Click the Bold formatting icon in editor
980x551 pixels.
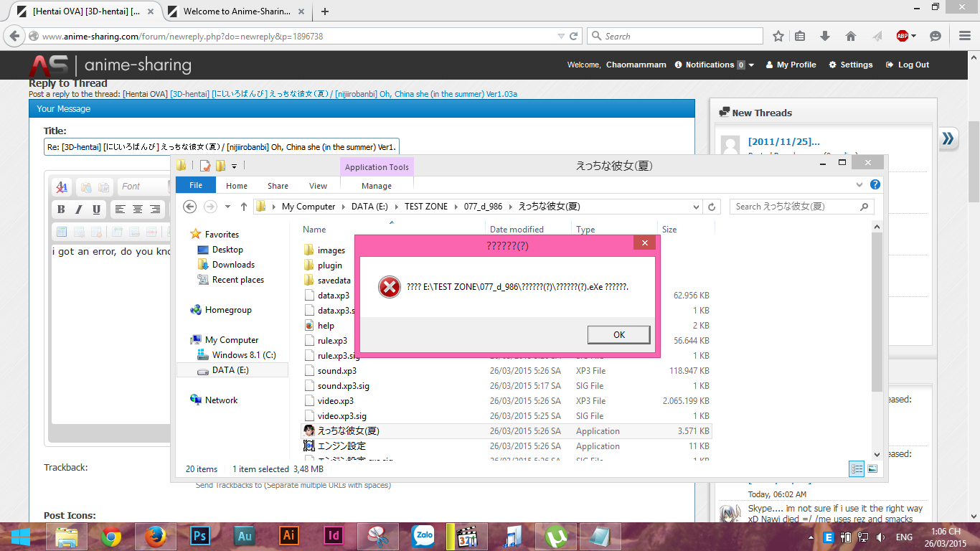coord(61,209)
